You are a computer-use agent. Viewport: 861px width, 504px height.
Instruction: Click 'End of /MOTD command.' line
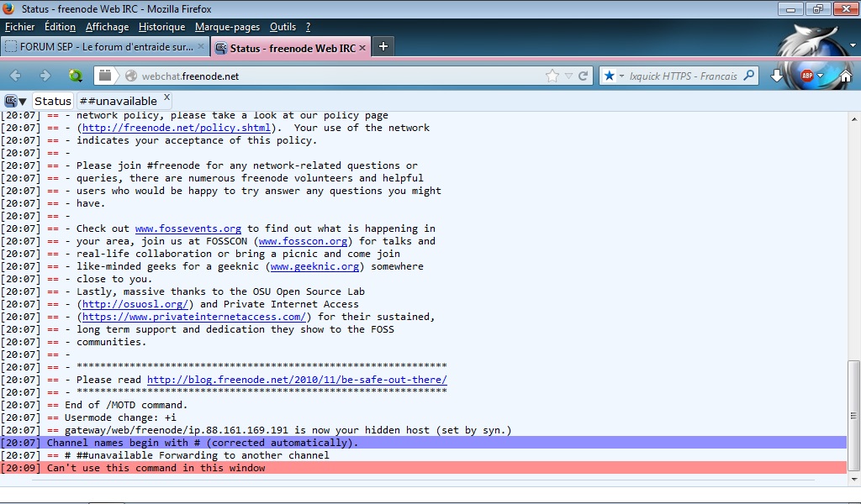126,405
